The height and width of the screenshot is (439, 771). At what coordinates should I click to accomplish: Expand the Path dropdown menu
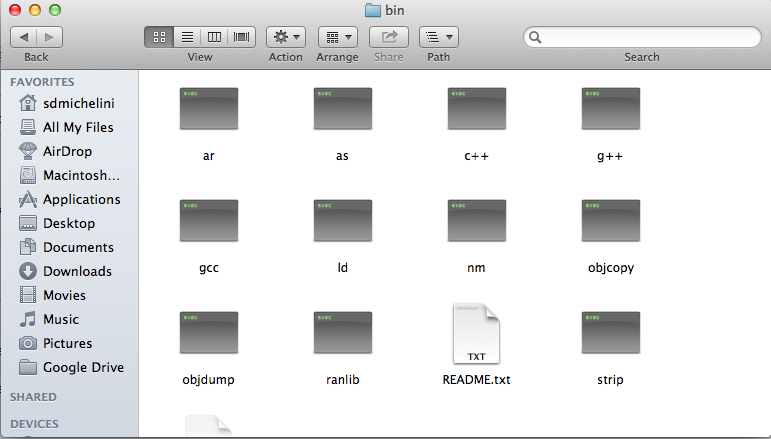pos(438,37)
